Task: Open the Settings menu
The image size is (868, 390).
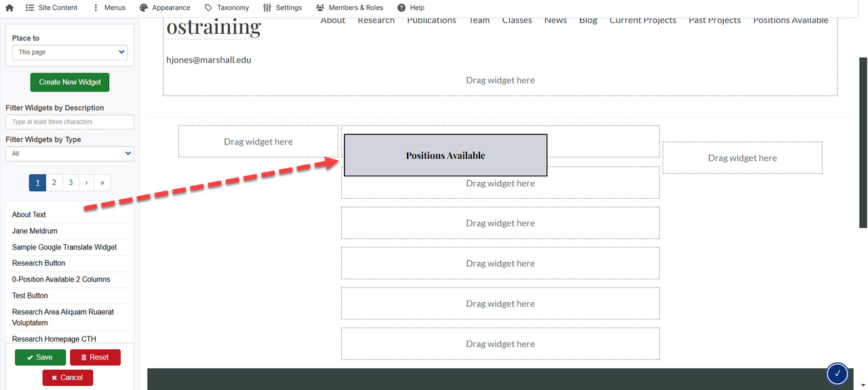Action: [x=282, y=7]
